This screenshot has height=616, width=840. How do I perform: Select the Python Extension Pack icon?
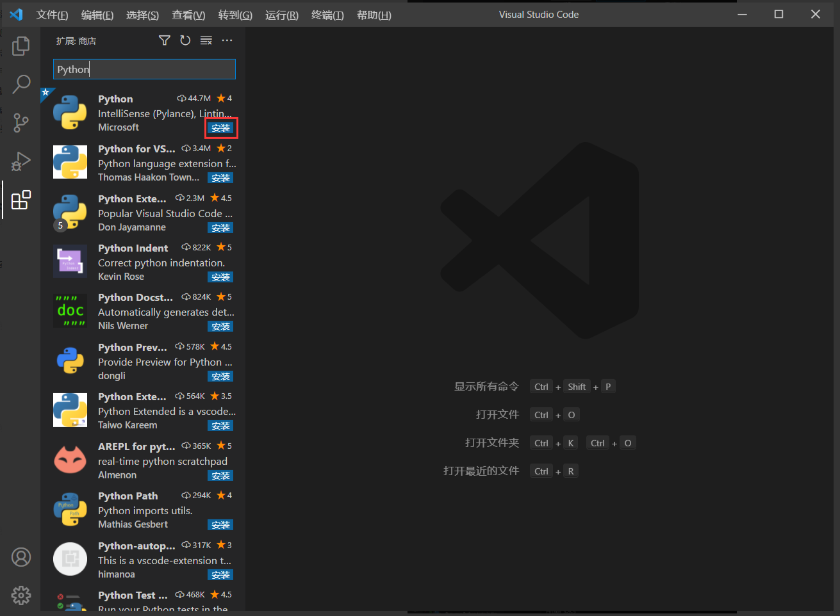coord(70,212)
